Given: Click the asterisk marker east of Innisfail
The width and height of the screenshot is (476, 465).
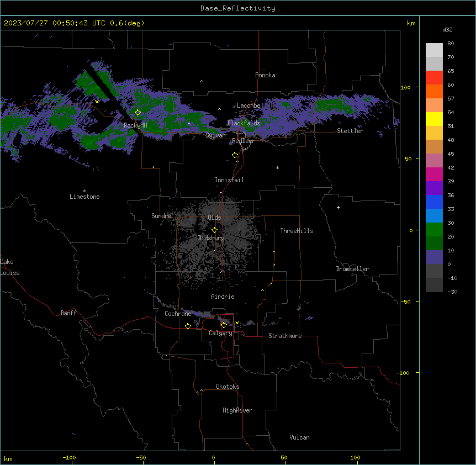Looking at the screenshot, I should 277,168.
